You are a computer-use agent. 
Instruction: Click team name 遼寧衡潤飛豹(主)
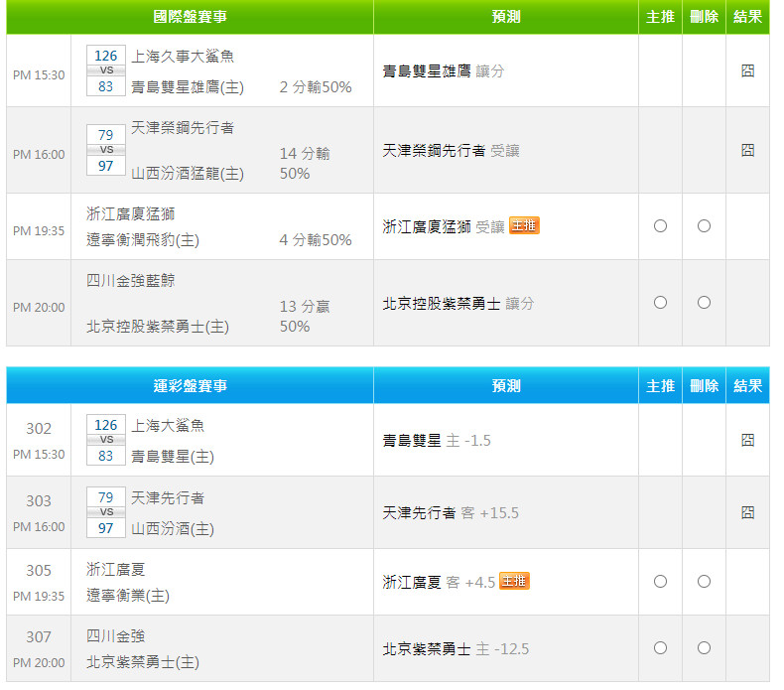pos(143,240)
